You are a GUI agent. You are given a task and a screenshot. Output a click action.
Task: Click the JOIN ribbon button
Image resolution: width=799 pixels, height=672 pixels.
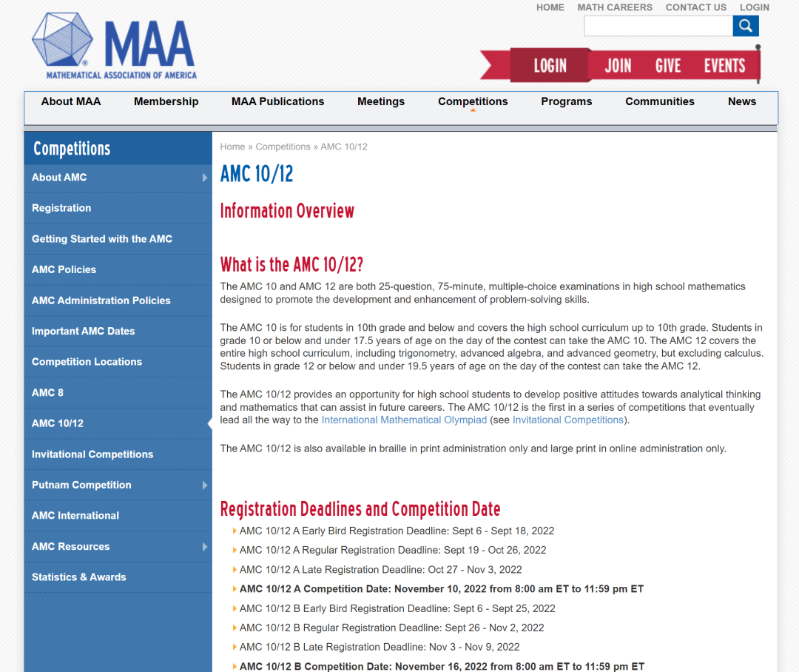(x=618, y=66)
